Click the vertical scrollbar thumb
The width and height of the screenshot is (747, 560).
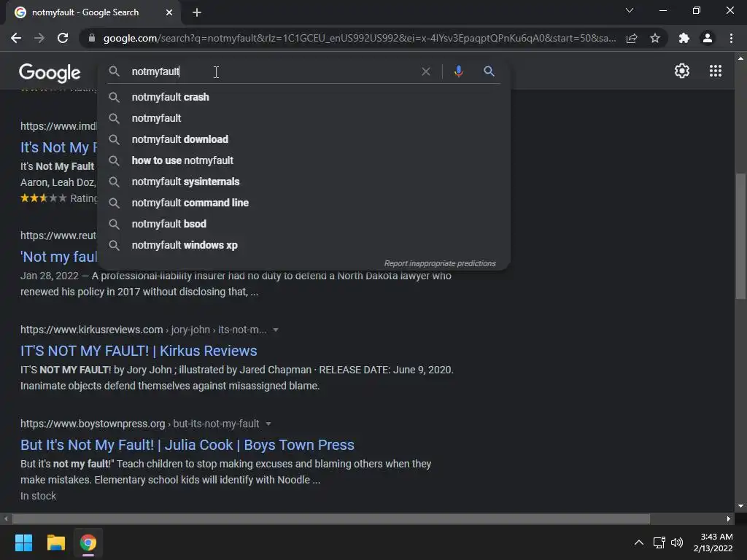(740, 236)
